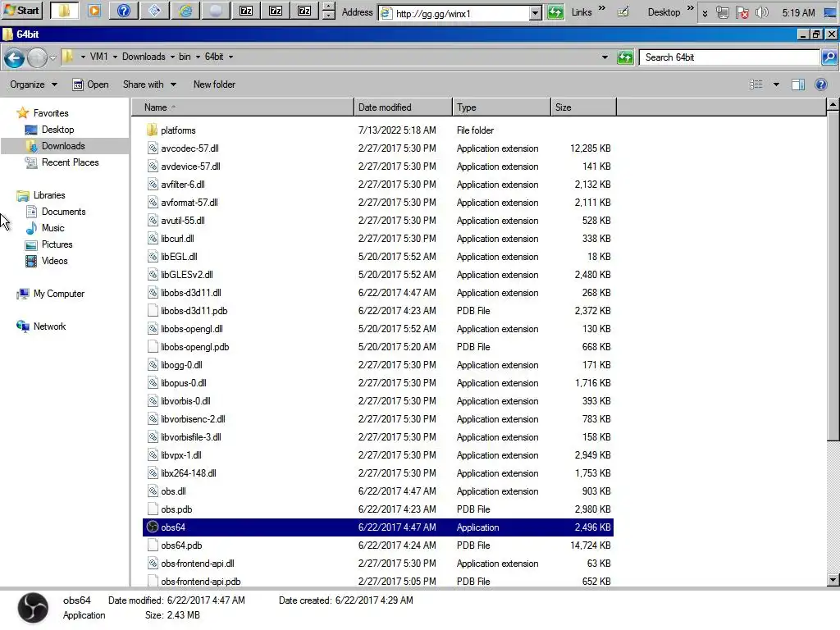Select avcodec-57.dll file icon
The image size is (840, 630).
[152, 148]
